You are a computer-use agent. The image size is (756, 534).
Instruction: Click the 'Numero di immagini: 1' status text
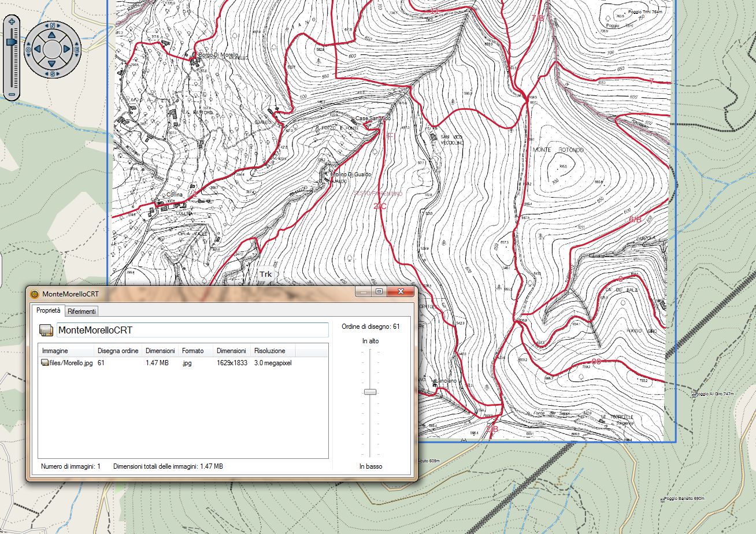click(x=71, y=466)
